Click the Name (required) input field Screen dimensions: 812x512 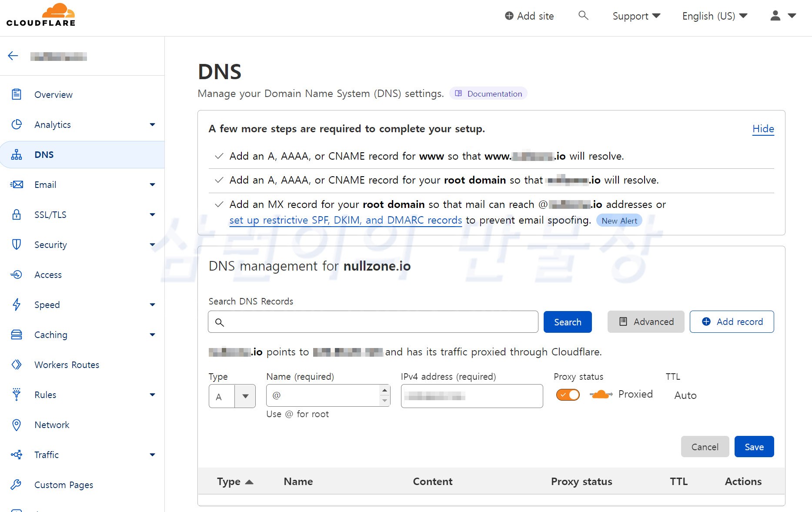click(x=328, y=395)
